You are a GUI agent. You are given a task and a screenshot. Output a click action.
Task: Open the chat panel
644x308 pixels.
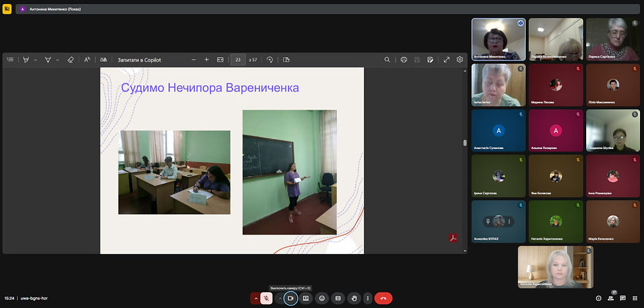click(622, 298)
